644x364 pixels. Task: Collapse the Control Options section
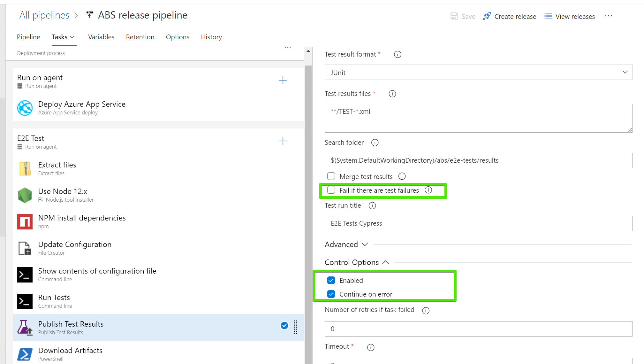357,262
